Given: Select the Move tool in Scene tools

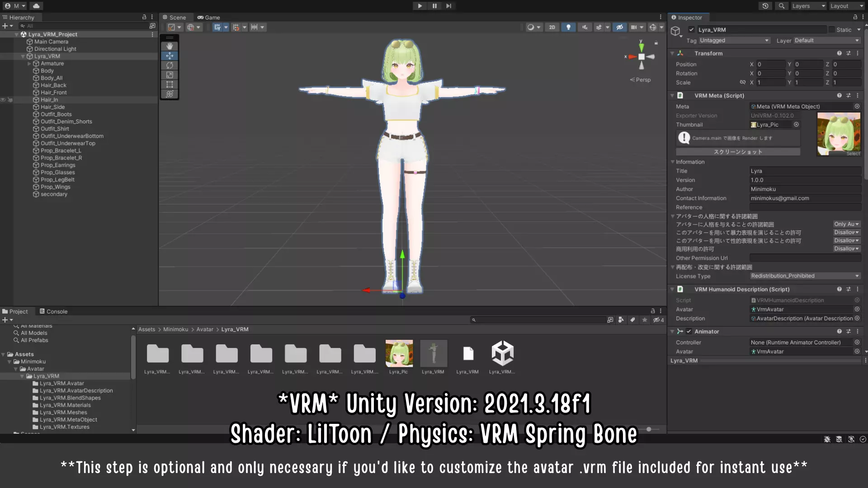Looking at the screenshot, I should (x=170, y=56).
